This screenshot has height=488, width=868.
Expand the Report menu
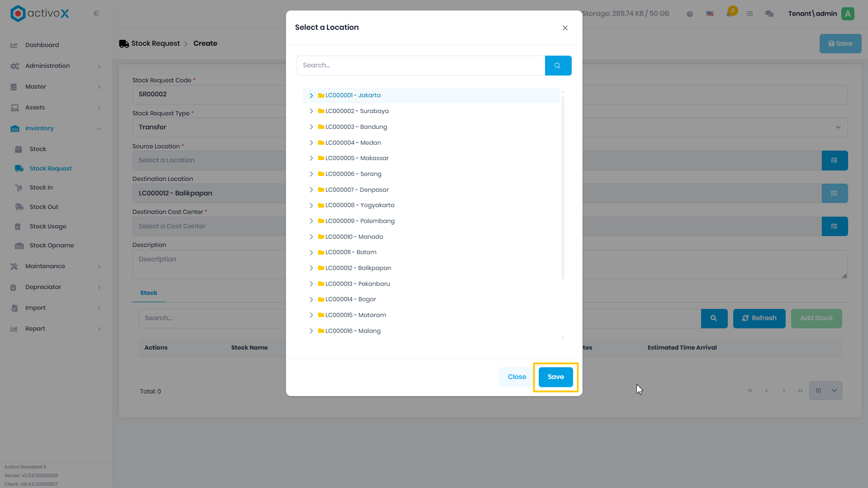55,329
